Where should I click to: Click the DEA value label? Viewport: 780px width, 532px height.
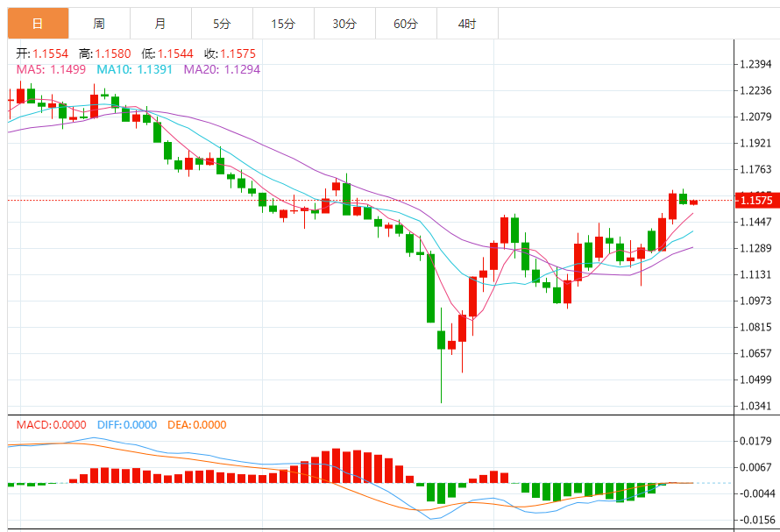[x=195, y=425]
